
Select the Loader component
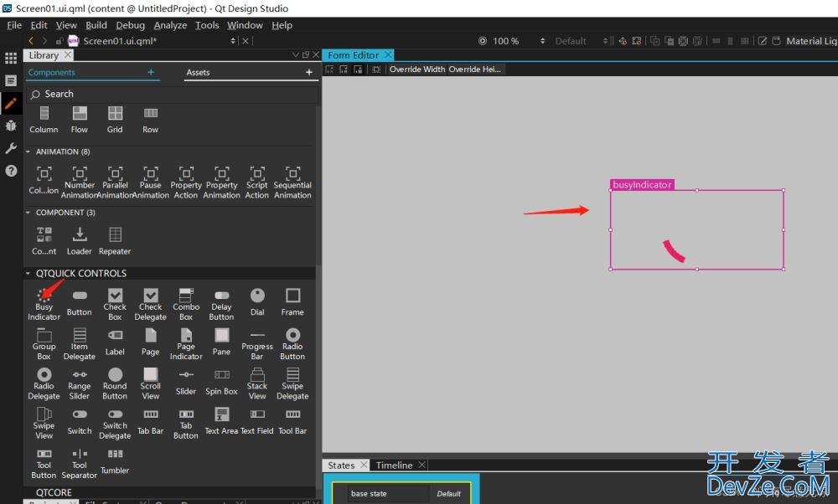pos(80,241)
